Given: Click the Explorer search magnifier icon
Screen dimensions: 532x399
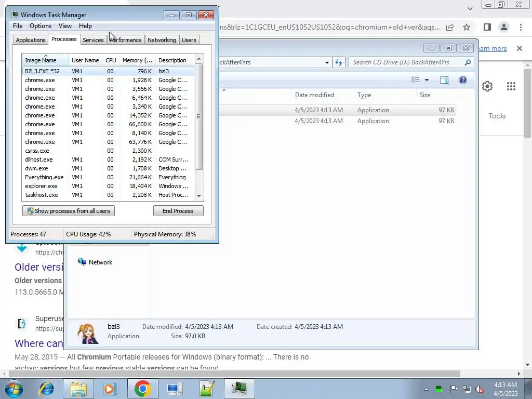Looking at the screenshot, I should tap(468, 62).
